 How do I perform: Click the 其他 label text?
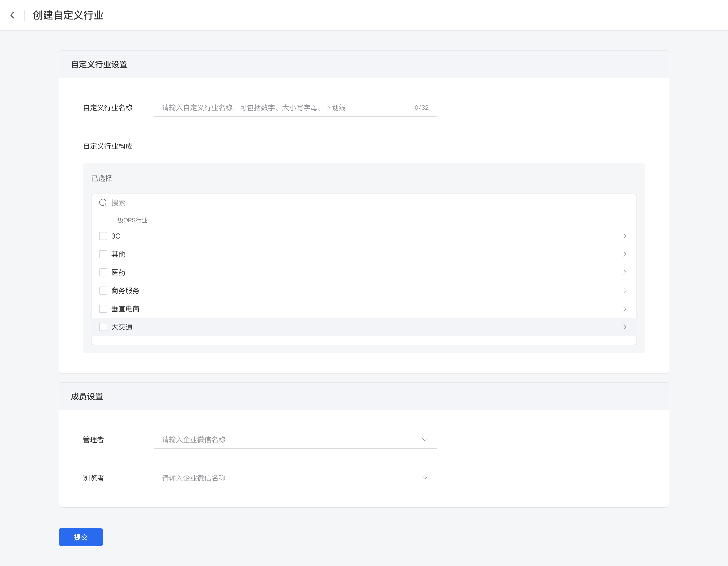(118, 254)
